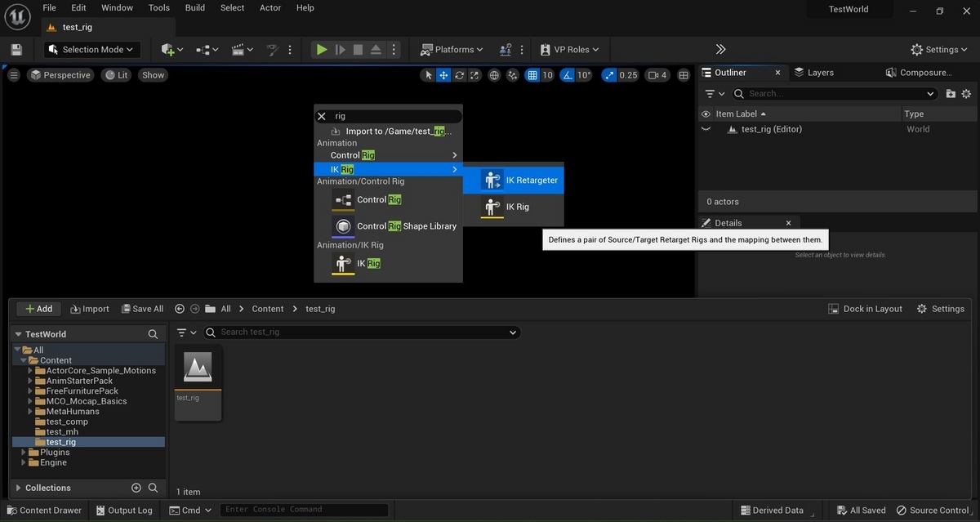The image size is (980, 522).
Task: Select Import to /Game/test_rig option
Action: [389, 131]
